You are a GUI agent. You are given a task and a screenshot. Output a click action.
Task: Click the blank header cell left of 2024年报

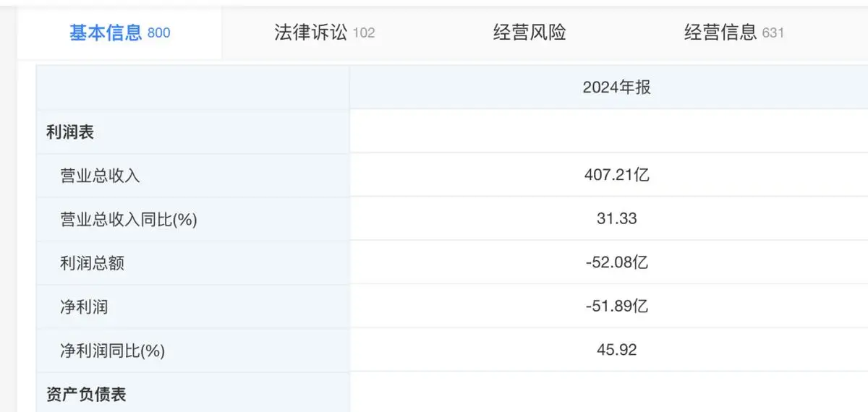pos(193,87)
